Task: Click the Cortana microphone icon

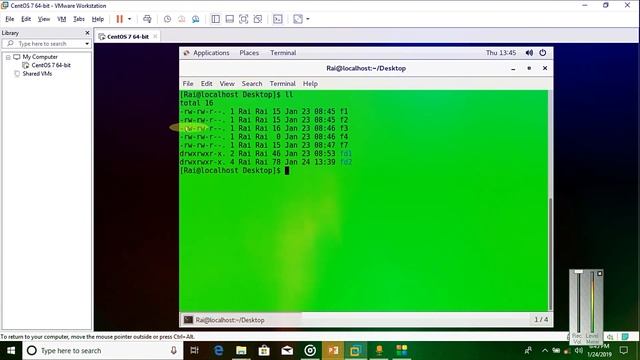Action: pos(173,351)
